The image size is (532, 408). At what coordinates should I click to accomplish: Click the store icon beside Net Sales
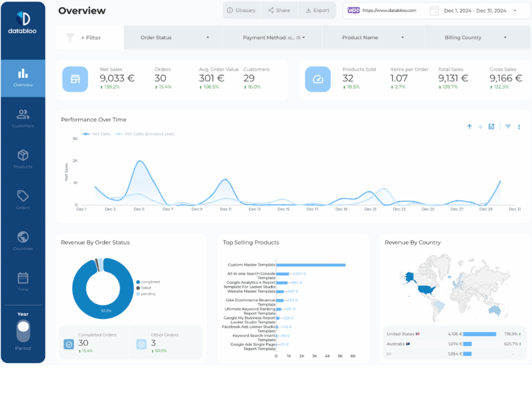[x=75, y=79]
